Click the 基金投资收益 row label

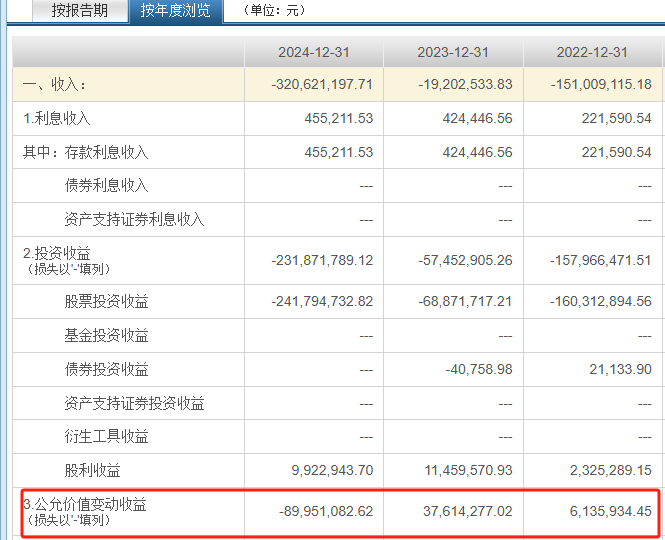click(x=106, y=336)
